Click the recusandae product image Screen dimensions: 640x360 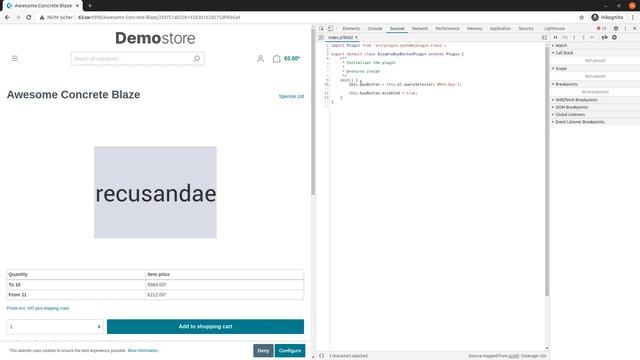click(155, 192)
